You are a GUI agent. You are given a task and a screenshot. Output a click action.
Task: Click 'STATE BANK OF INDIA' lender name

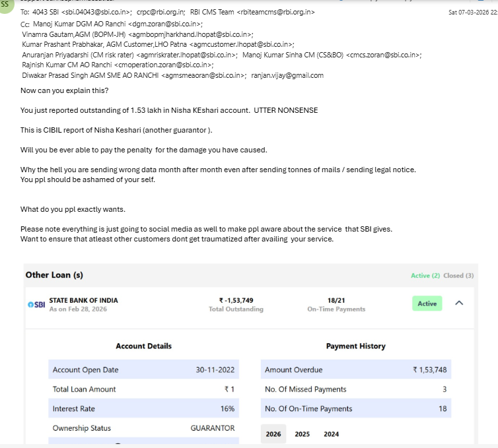(x=83, y=300)
